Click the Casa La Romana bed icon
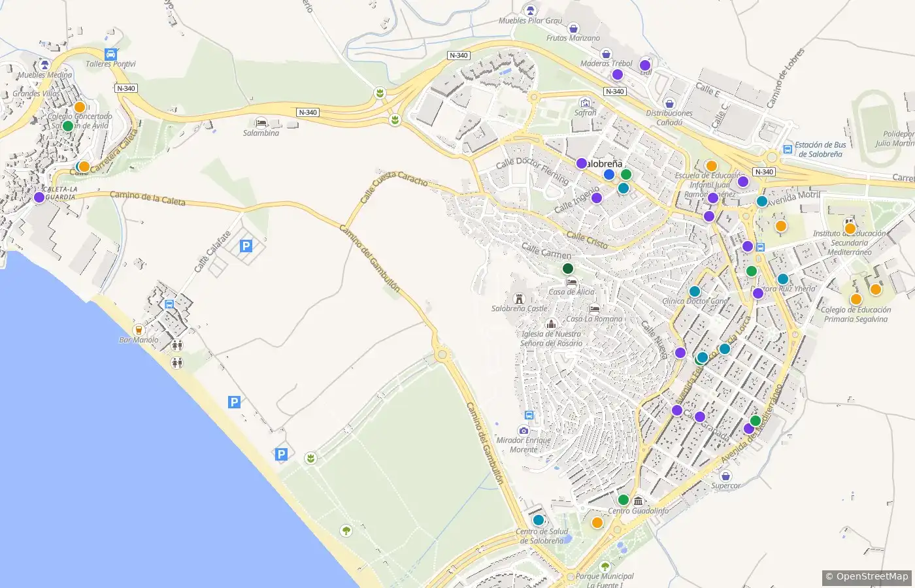This screenshot has height=588, width=915. (x=594, y=309)
